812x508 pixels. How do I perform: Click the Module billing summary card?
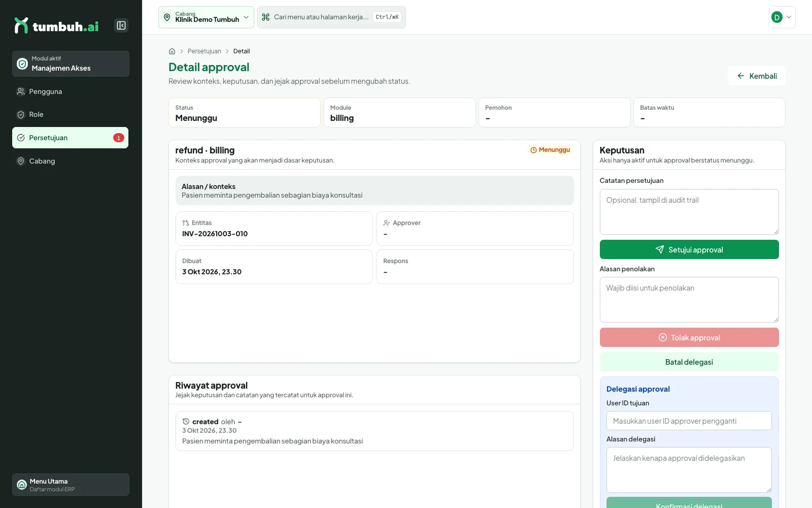(399, 113)
